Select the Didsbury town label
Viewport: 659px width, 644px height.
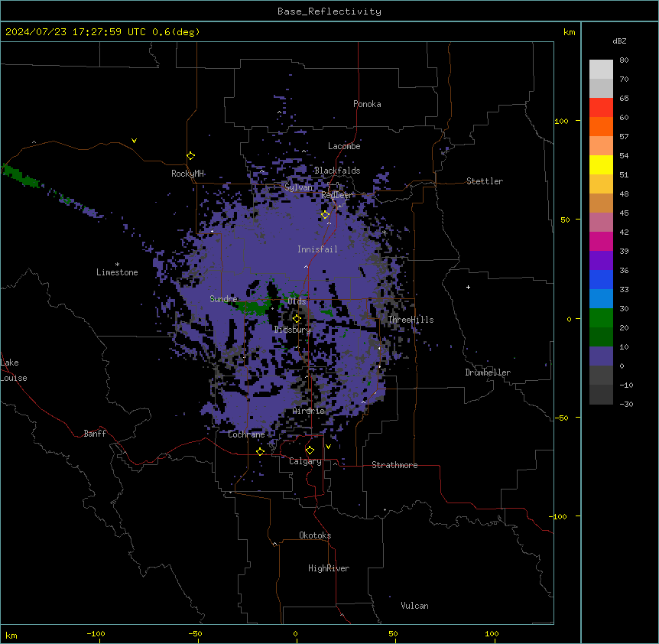point(293,330)
